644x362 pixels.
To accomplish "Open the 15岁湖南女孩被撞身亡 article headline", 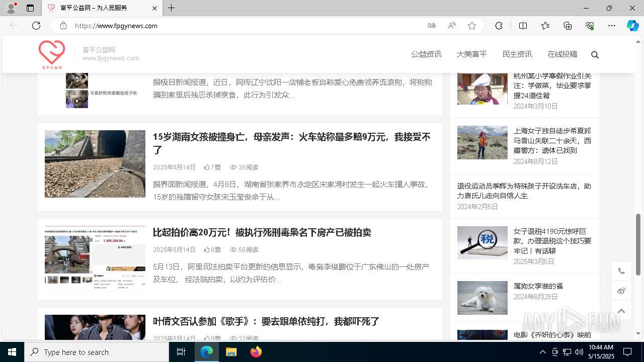I will (x=292, y=143).
